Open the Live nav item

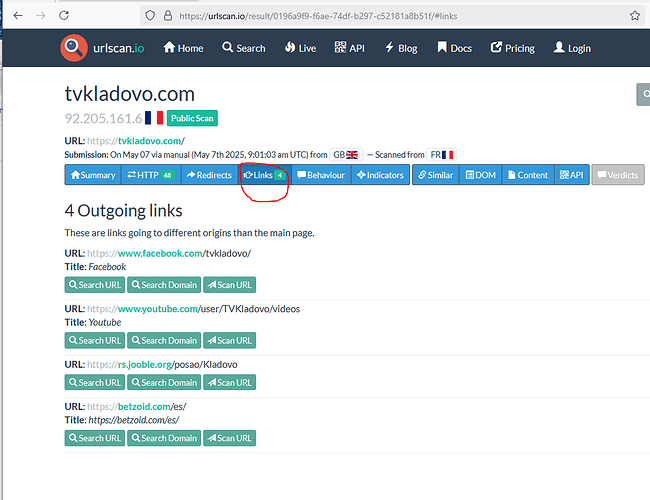(x=301, y=48)
